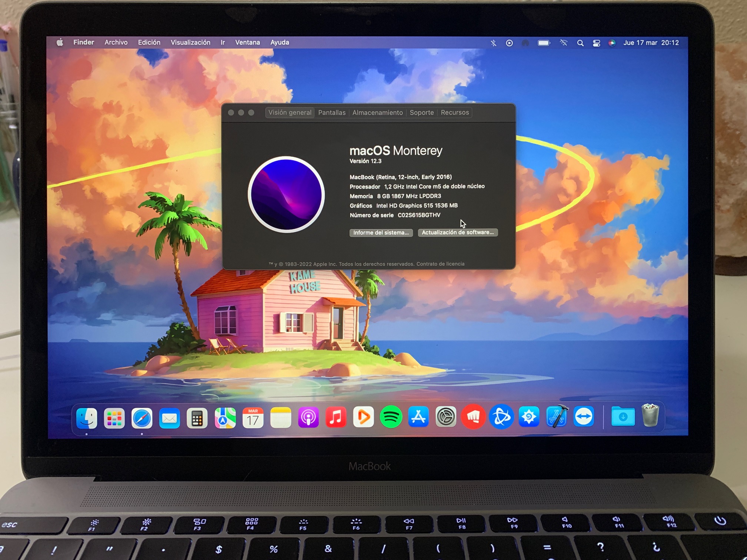Launch Safari from the dock

[142, 418]
